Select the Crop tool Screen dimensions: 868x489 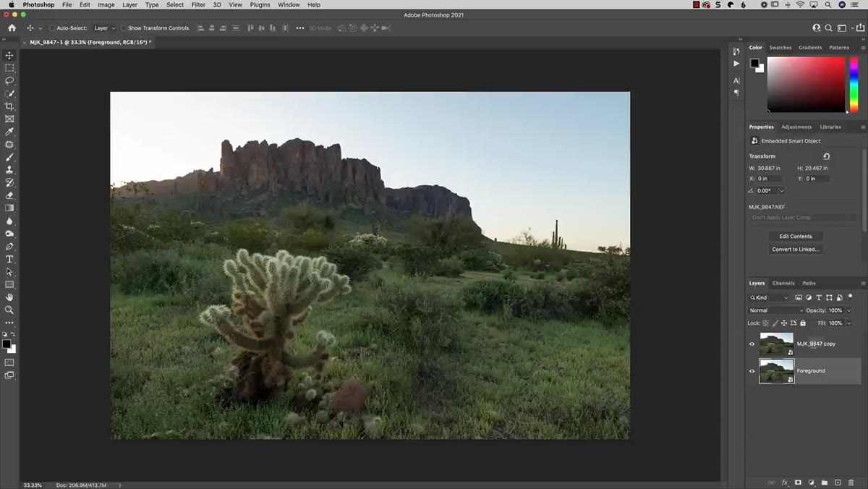pos(9,106)
